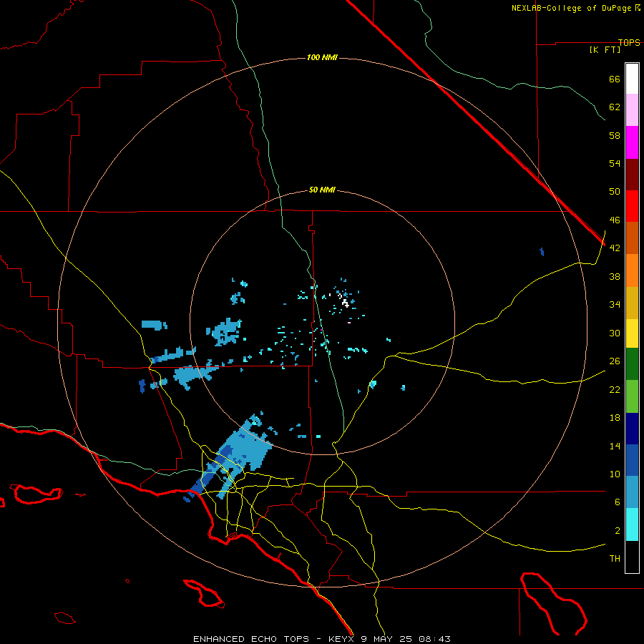Click the cyan 2 kft legend swatch
Viewport: 644px width, 644px height.
pyautogui.click(x=632, y=525)
